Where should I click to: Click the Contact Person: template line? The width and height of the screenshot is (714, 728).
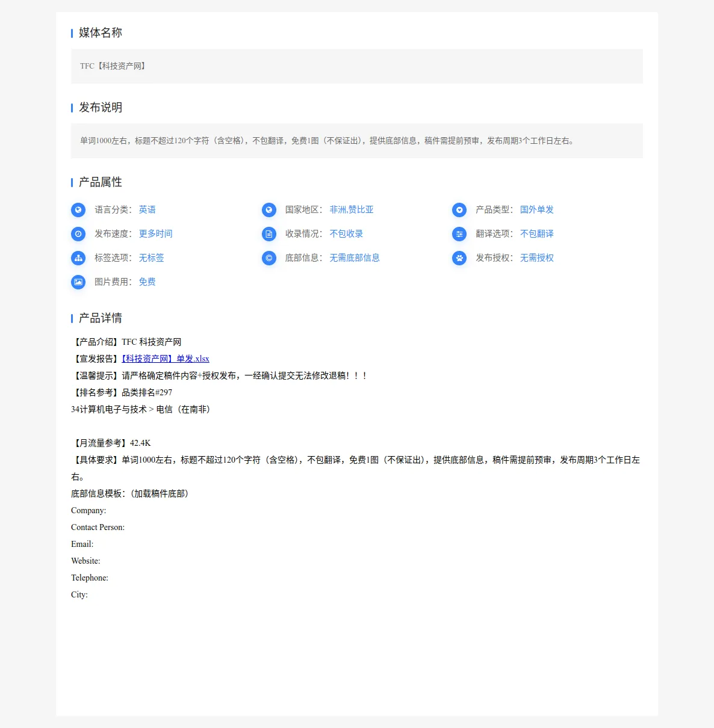coord(98,527)
